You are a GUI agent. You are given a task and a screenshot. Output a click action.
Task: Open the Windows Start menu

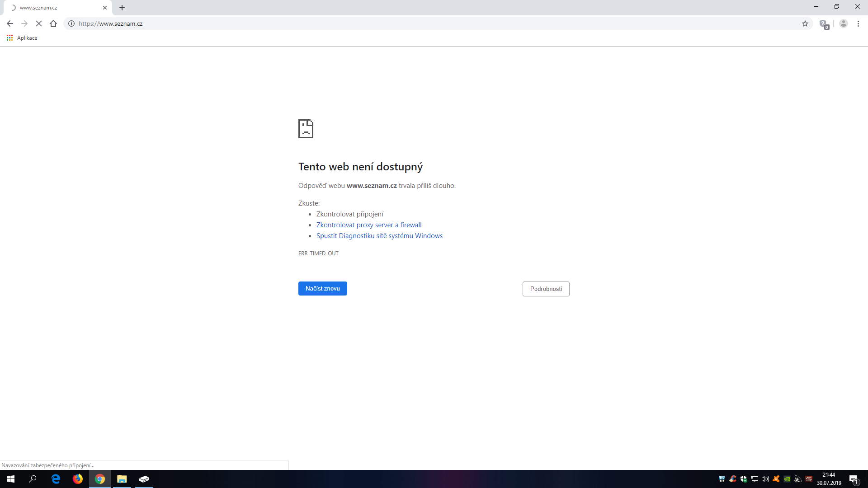(11, 479)
